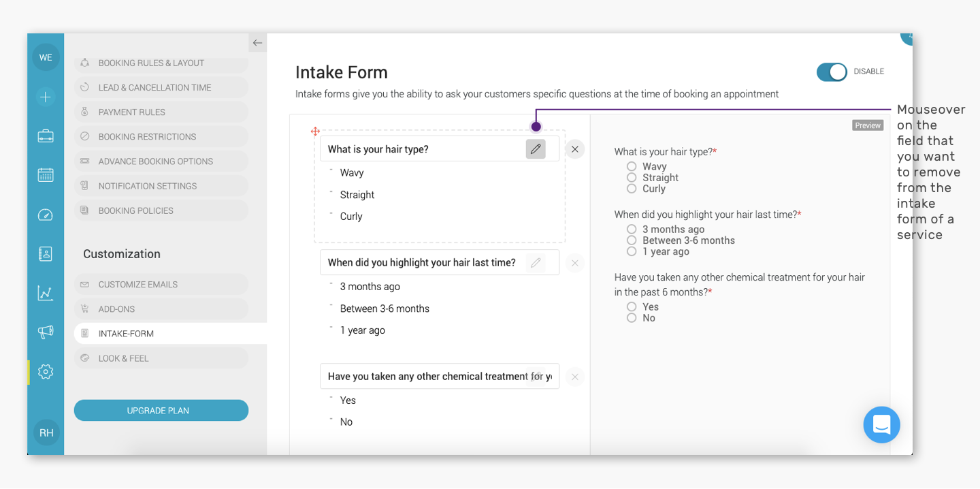The height and width of the screenshot is (489, 980).
Task: Open the marketing megaphone icon in sidebar
Action: [46, 332]
